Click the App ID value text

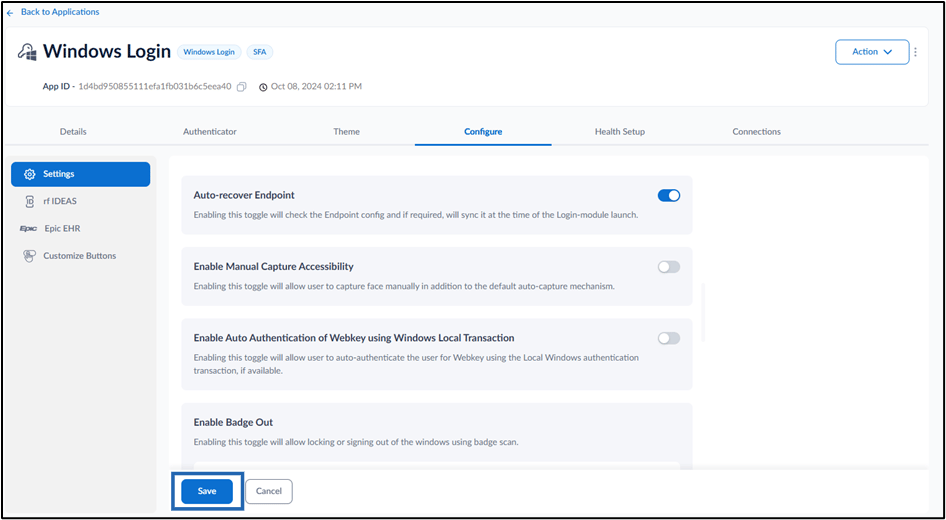[x=154, y=86]
